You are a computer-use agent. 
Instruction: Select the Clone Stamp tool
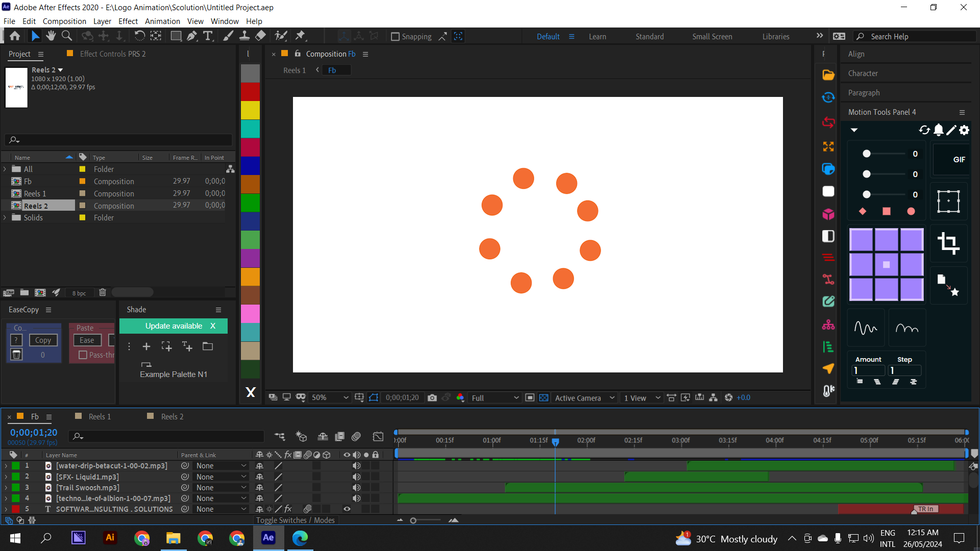(245, 36)
